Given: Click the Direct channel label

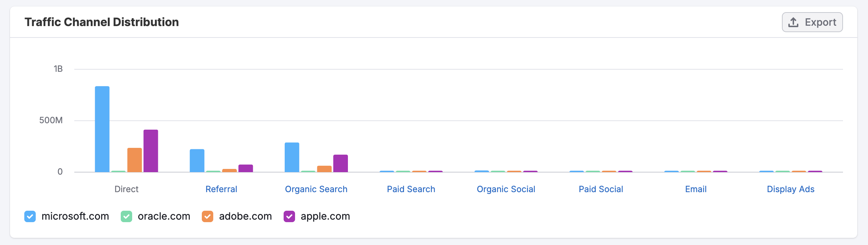Looking at the screenshot, I should [126, 189].
